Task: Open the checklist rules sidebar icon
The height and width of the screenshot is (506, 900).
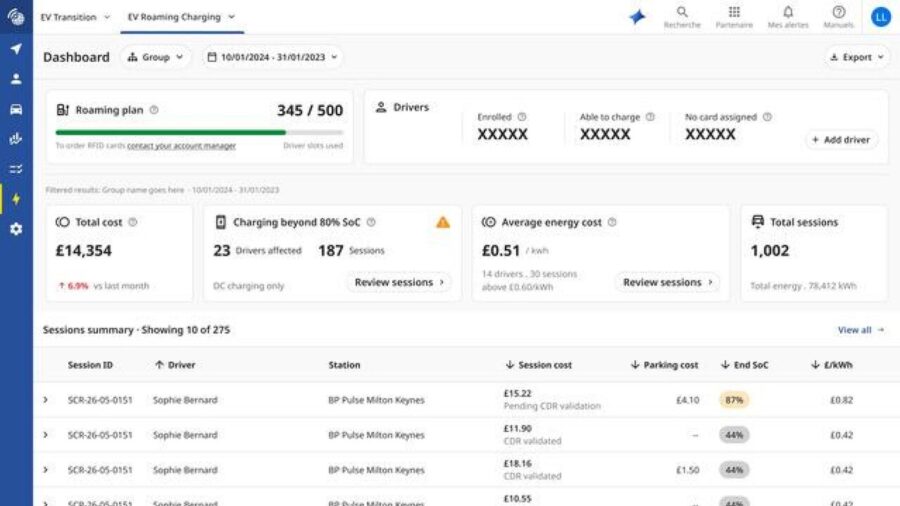Action: 16,169
